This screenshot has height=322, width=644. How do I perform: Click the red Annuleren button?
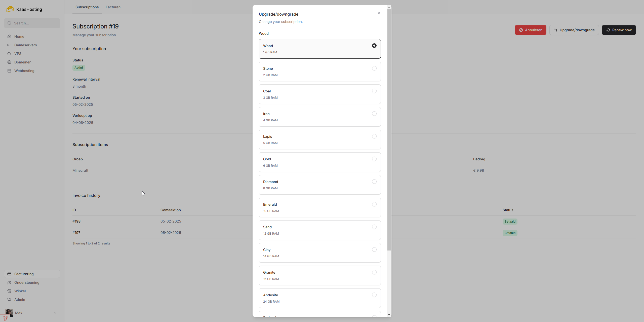pos(530,30)
